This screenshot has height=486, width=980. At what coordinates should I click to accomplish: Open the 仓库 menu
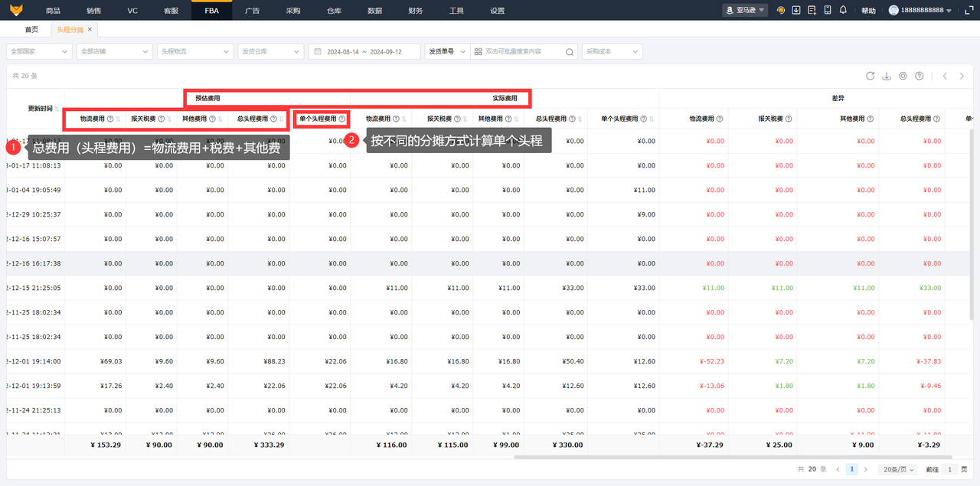pyautogui.click(x=334, y=11)
